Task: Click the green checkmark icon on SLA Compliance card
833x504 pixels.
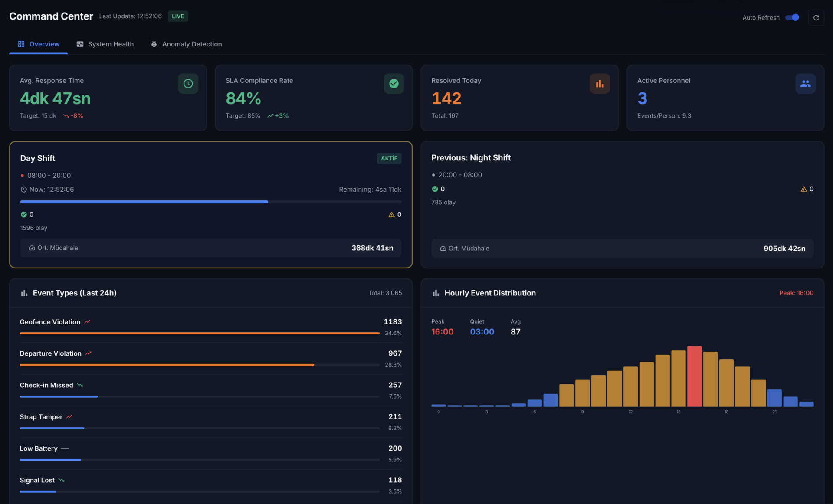Action: click(394, 83)
